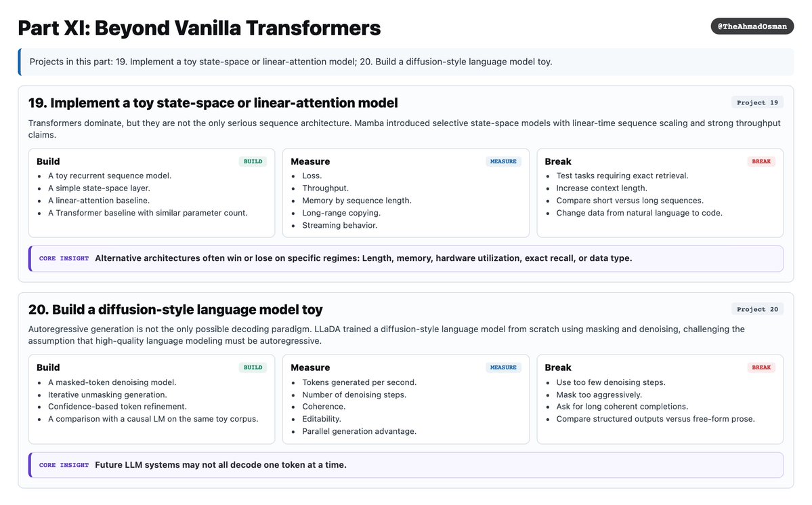Viewport: 812px width, 505px height.
Task: Click the CORE INSIGHT label about future LLM systems
Action: (64, 465)
